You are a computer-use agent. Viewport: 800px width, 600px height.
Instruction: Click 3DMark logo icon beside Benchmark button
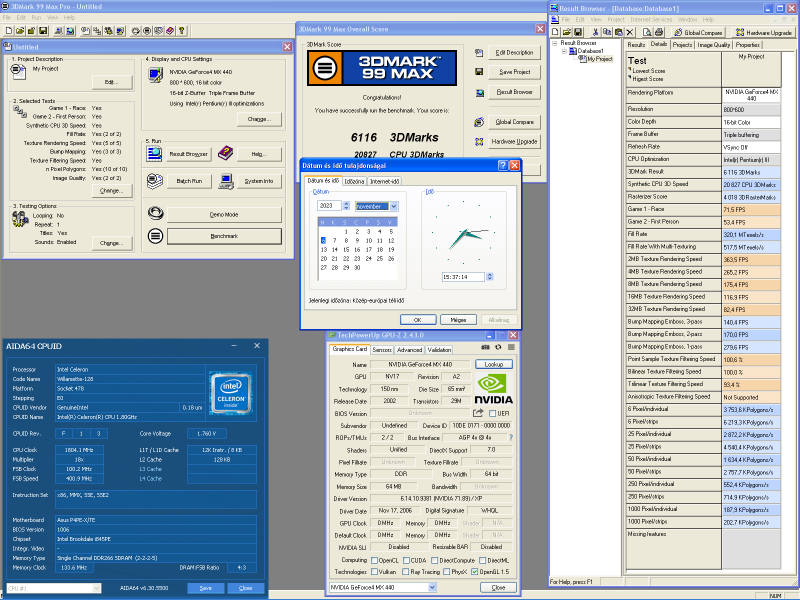pyautogui.click(x=155, y=236)
